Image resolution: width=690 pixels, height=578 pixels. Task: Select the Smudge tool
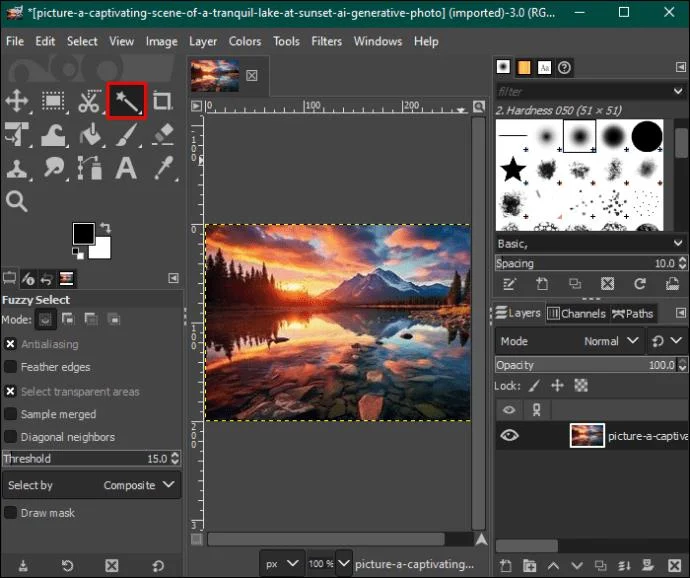coord(53,168)
